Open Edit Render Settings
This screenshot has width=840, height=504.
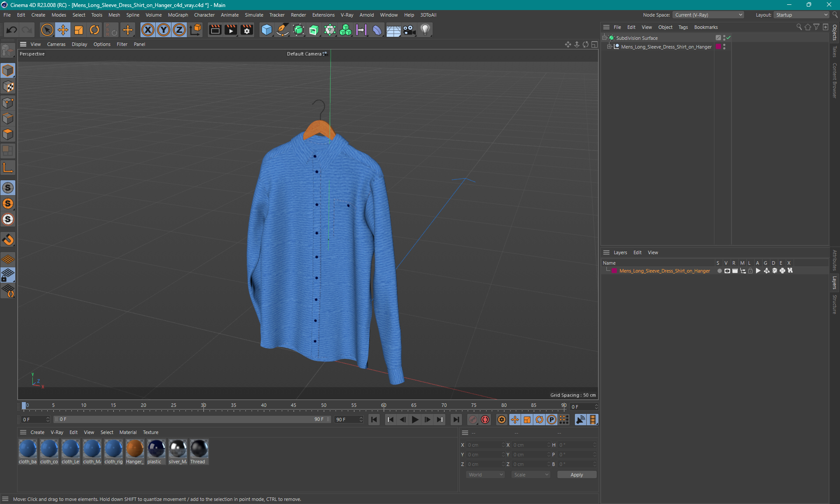[247, 30]
